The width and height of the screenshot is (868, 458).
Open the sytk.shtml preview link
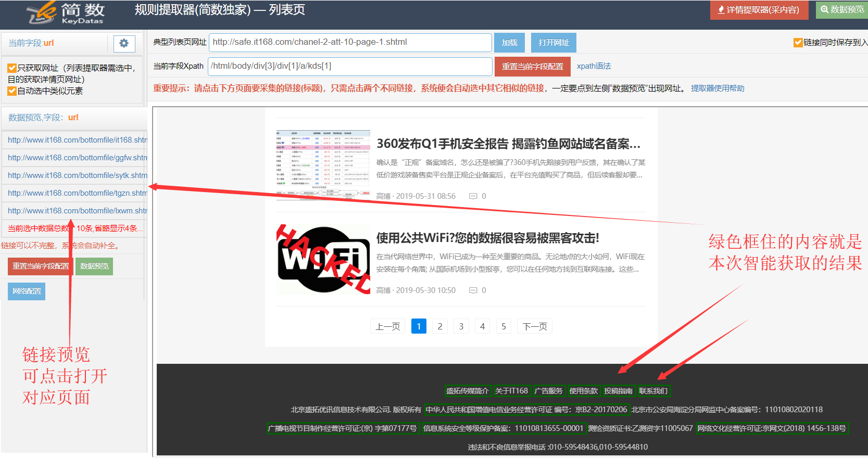pos(77,175)
